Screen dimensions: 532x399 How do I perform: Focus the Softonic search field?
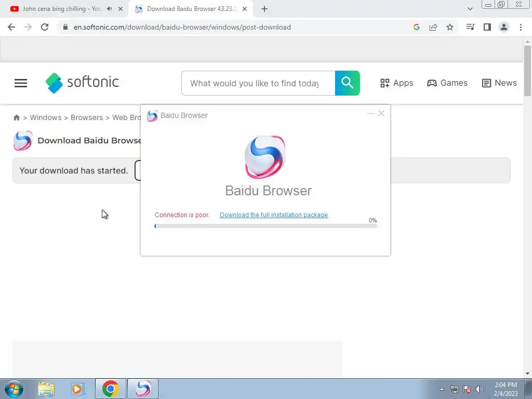click(x=258, y=83)
